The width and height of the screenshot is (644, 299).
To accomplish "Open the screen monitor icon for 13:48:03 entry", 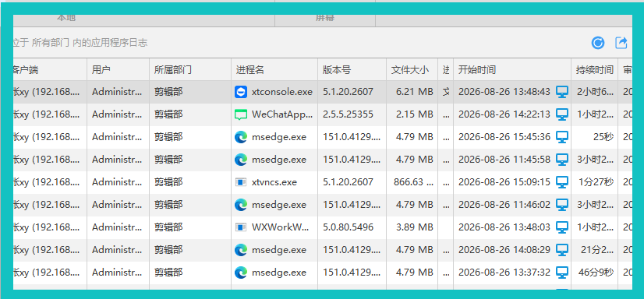I will coord(562,227).
